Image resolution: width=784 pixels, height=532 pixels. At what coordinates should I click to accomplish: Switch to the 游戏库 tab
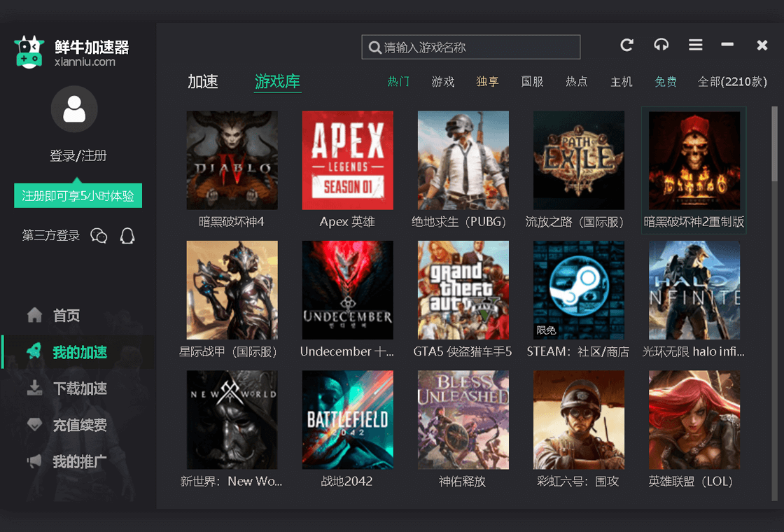(277, 81)
